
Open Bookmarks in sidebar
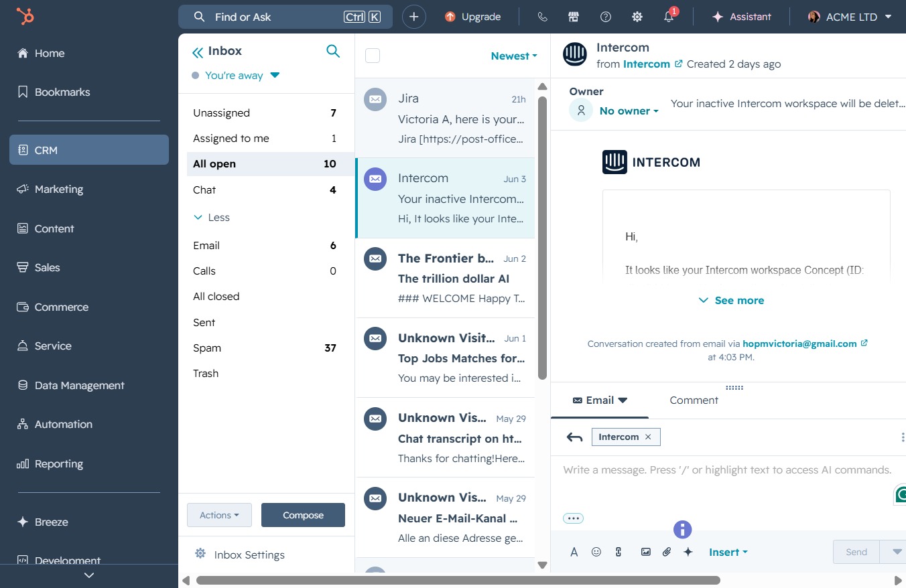(89, 92)
